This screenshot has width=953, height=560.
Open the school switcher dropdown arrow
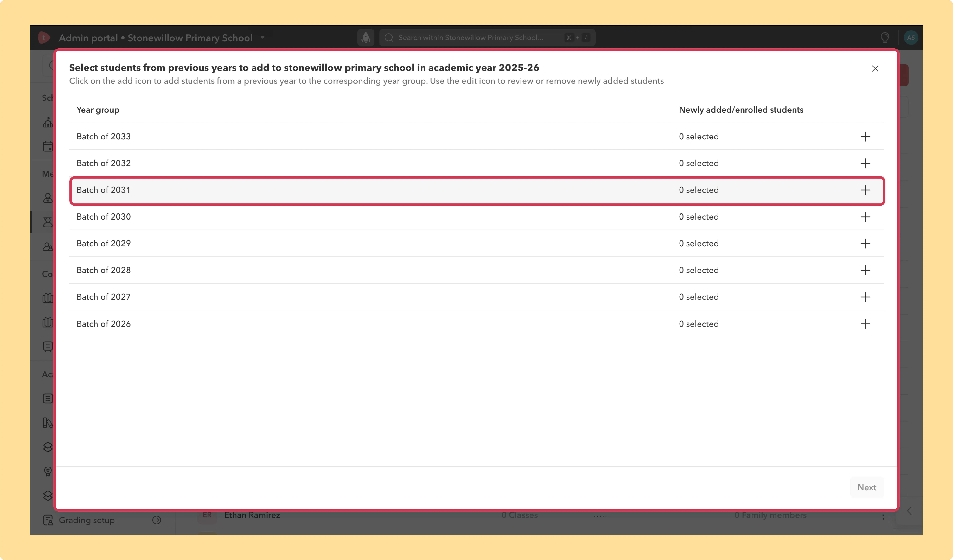tap(262, 37)
